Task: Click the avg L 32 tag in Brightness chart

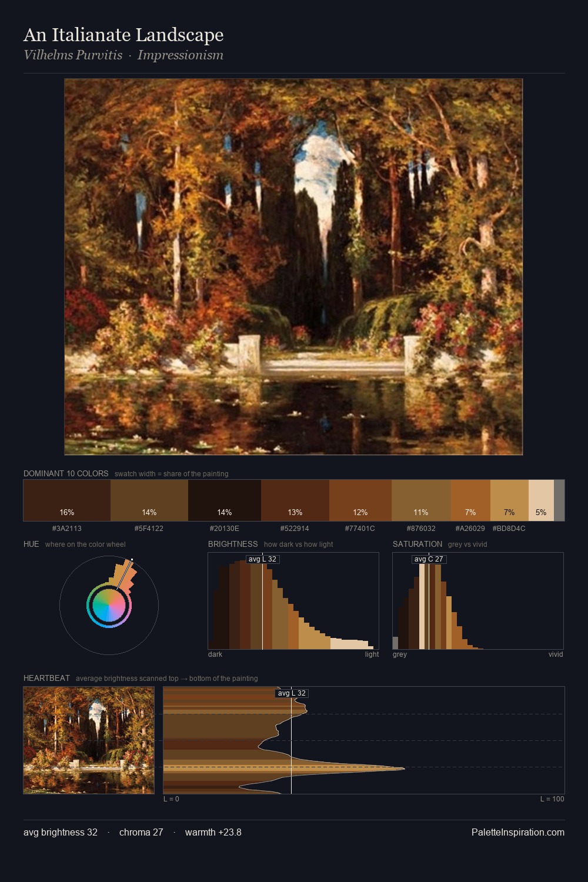Action: tap(262, 559)
